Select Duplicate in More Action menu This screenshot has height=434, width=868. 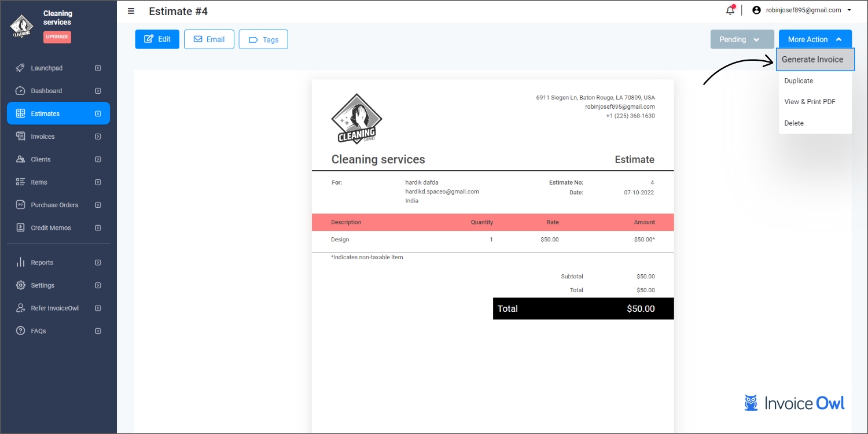coord(799,81)
